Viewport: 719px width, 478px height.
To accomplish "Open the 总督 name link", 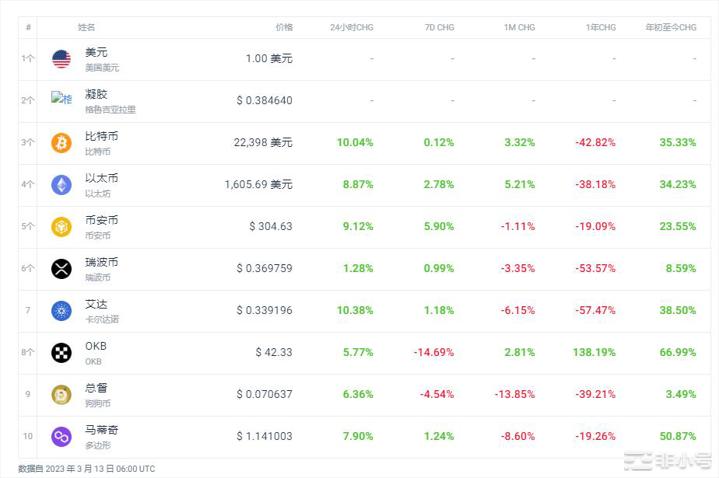I will pyautogui.click(x=96, y=388).
